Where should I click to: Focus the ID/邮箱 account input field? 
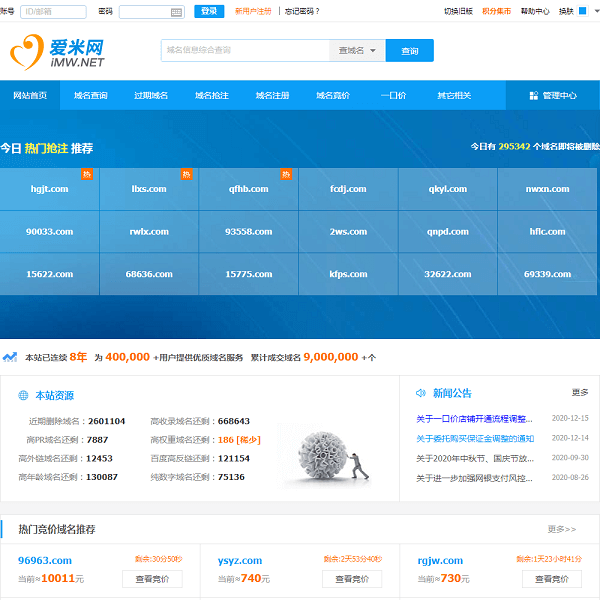[53, 12]
